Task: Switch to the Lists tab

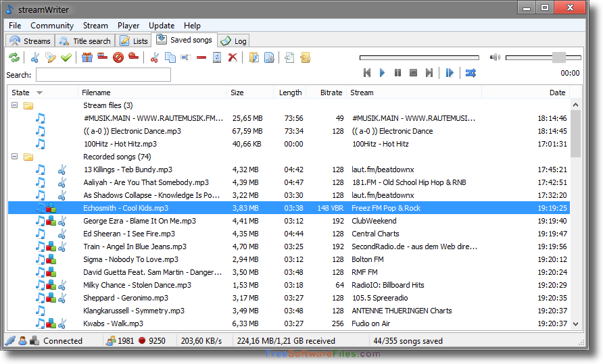Action: tap(133, 41)
